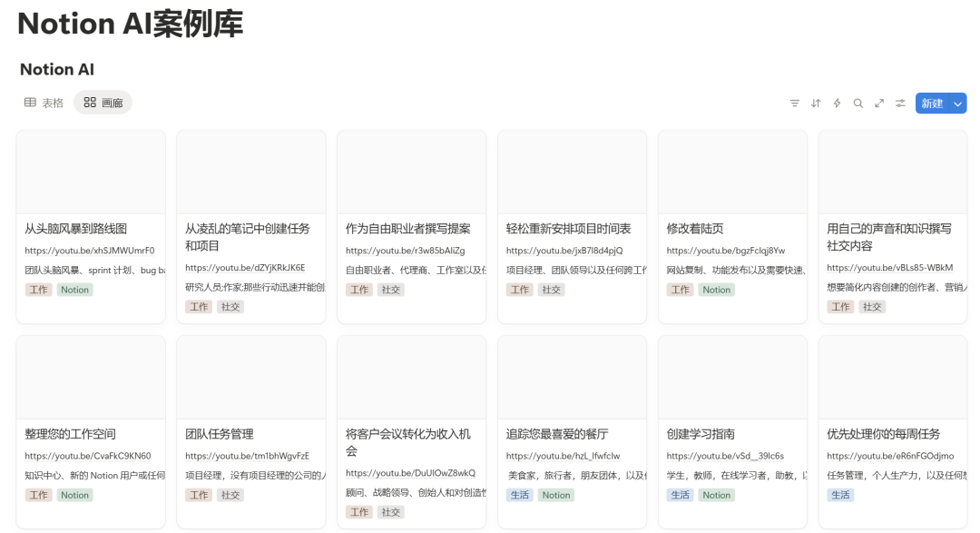Open database full page via expand arrows

click(x=879, y=104)
